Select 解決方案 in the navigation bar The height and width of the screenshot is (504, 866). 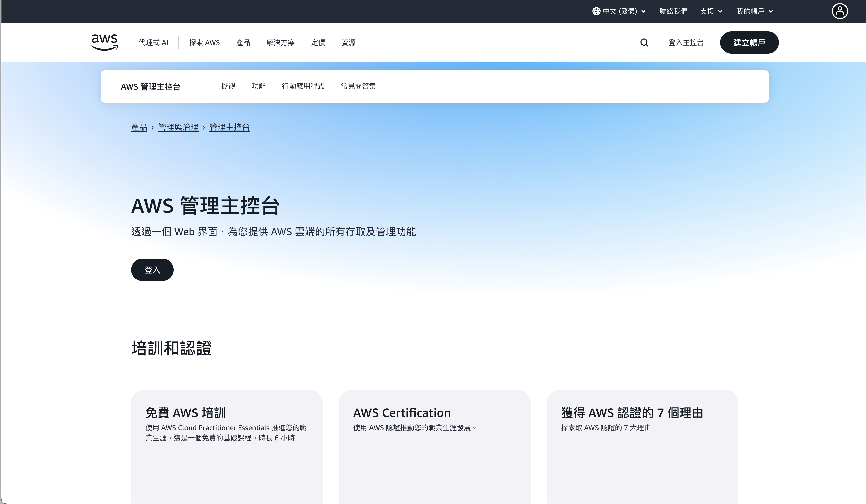coord(280,42)
